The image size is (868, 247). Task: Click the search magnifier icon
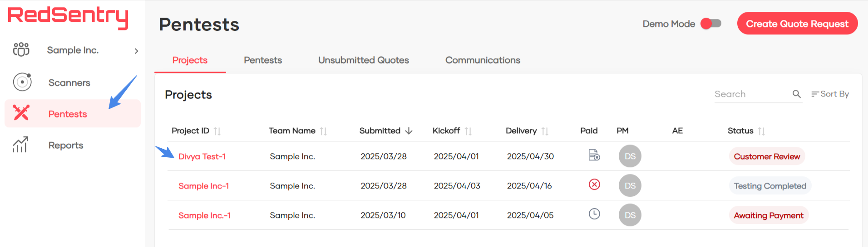click(796, 94)
